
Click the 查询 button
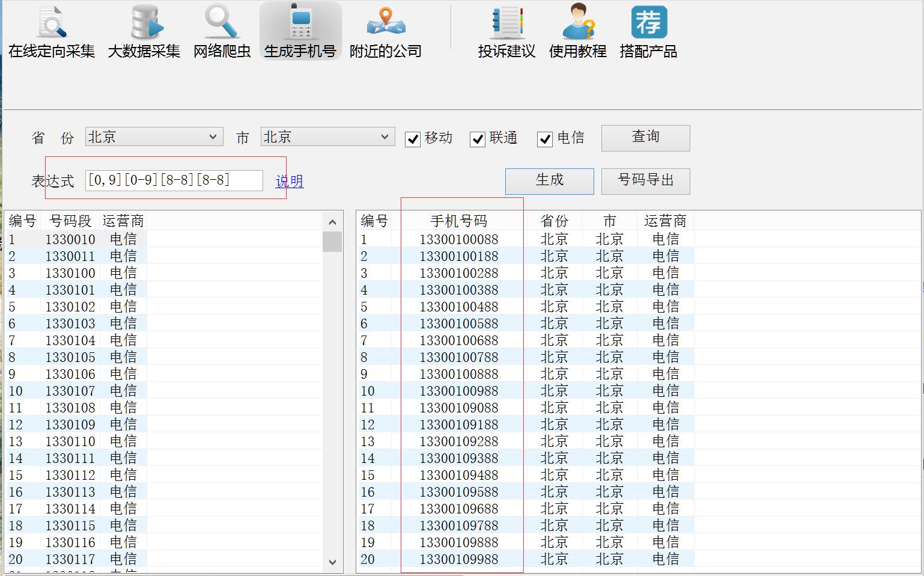[x=645, y=138]
